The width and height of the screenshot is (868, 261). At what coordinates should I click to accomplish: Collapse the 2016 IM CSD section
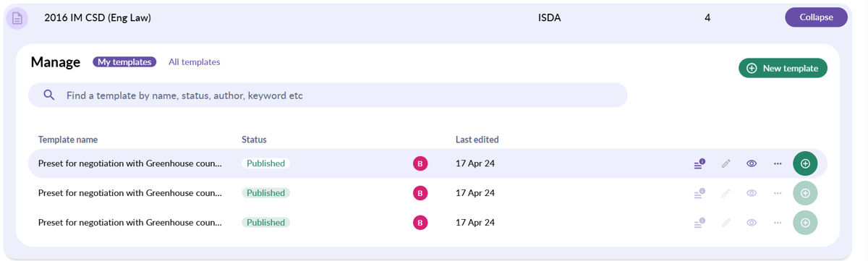click(816, 17)
